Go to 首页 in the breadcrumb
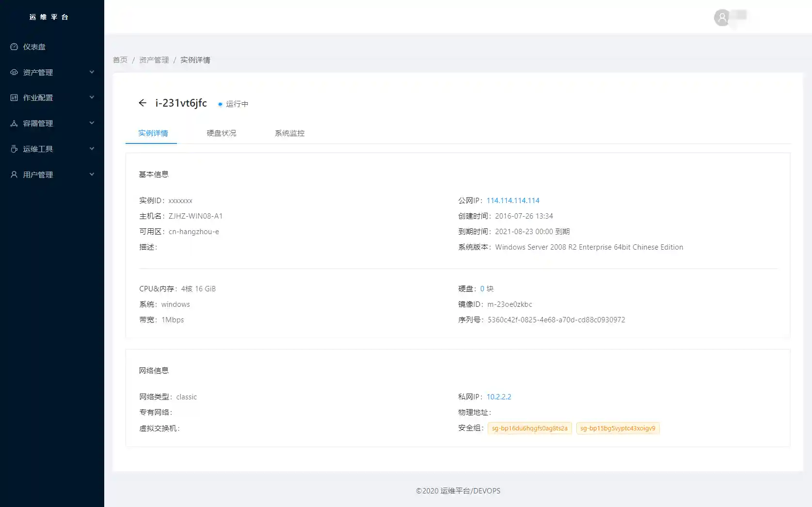The height and width of the screenshot is (507, 812). pos(120,60)
